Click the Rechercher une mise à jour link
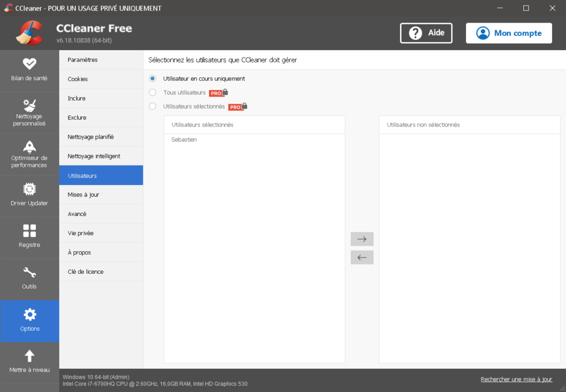The height and width of the screenshot is (392, 566). pyautogui.click(x=516, y=379)
